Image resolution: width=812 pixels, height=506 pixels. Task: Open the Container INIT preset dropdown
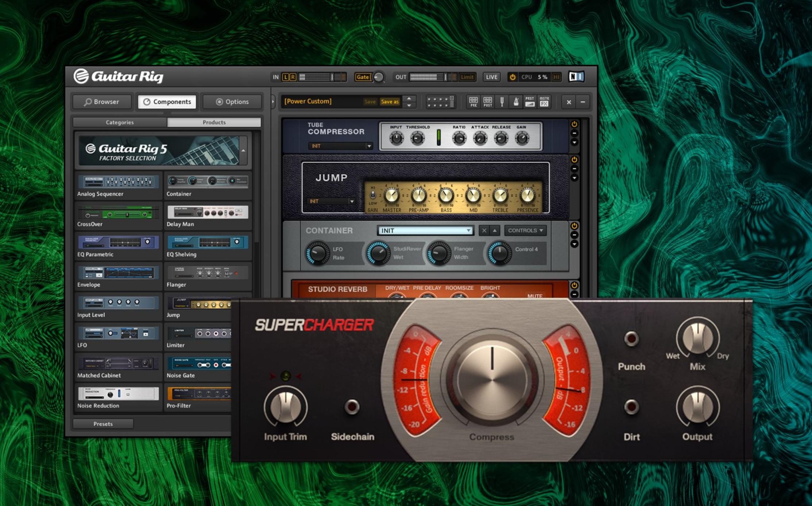(425, 230)
